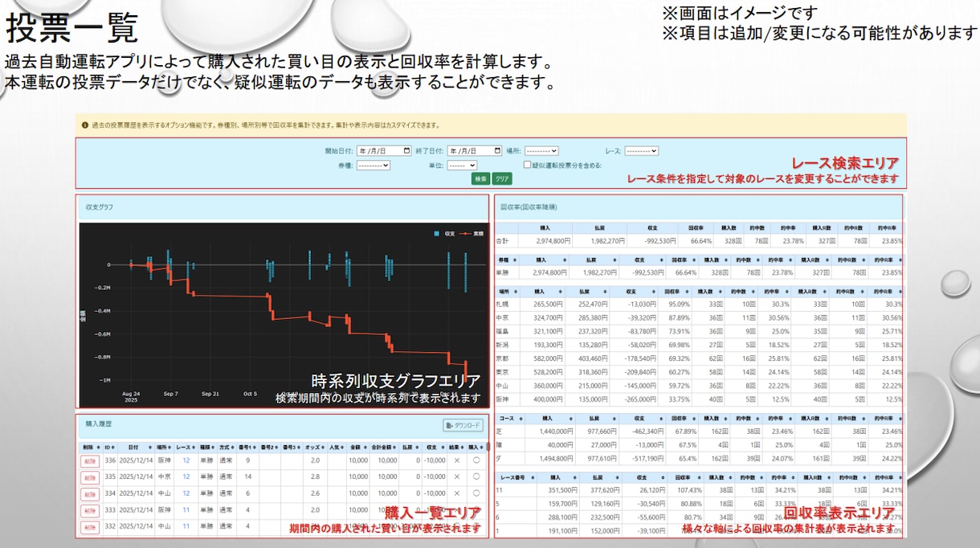Sort the 券種 table header column
The height and width of the screenshot is (548, 980).
tap(508, 260)
